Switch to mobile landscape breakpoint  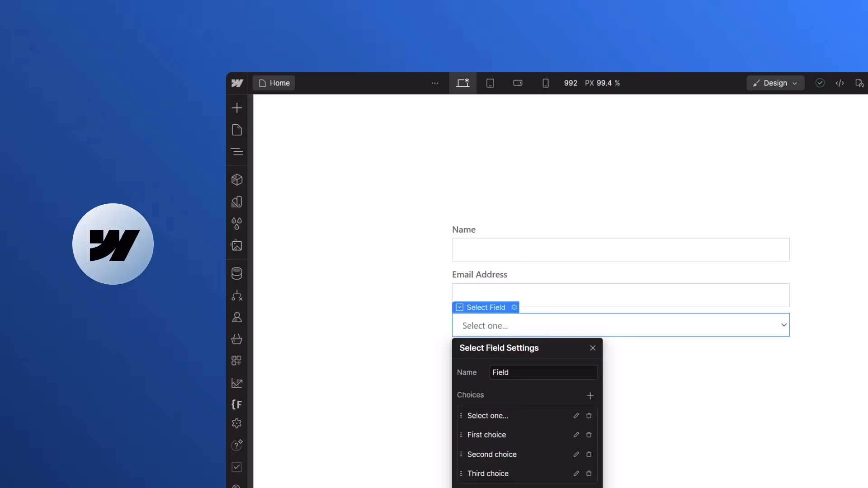tap(518, 83)
